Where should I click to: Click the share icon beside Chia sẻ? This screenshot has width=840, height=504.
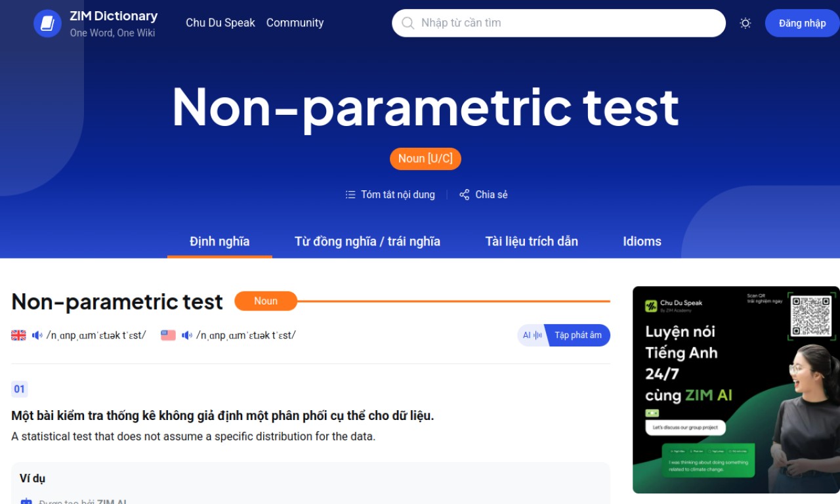(x=465, y=195)
